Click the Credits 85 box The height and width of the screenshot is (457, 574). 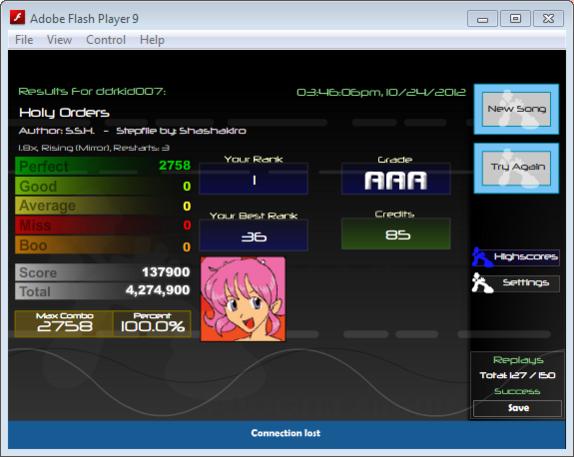pyautogui.click(x=396, y=234)
